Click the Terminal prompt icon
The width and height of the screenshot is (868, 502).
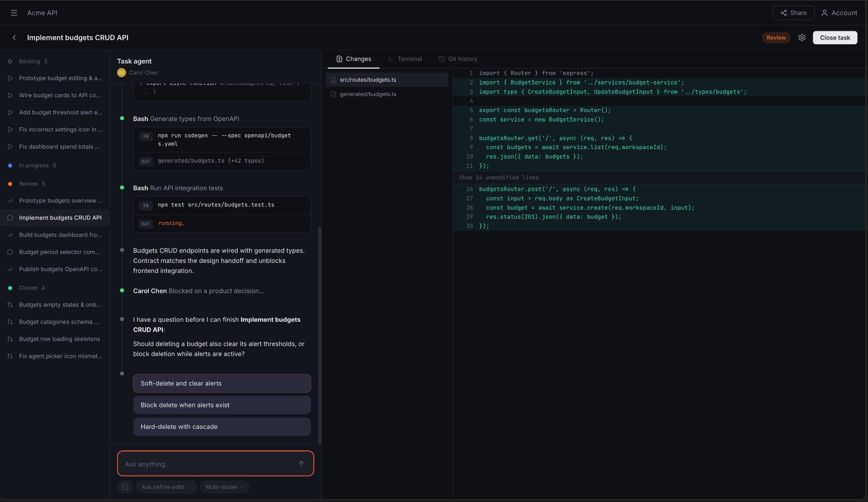click(x=391, y=59)
